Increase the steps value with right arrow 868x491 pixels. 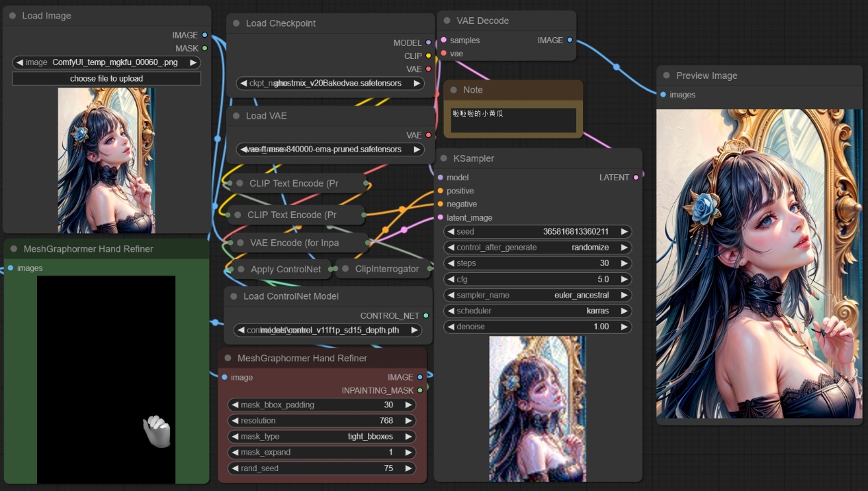point(624,264)
